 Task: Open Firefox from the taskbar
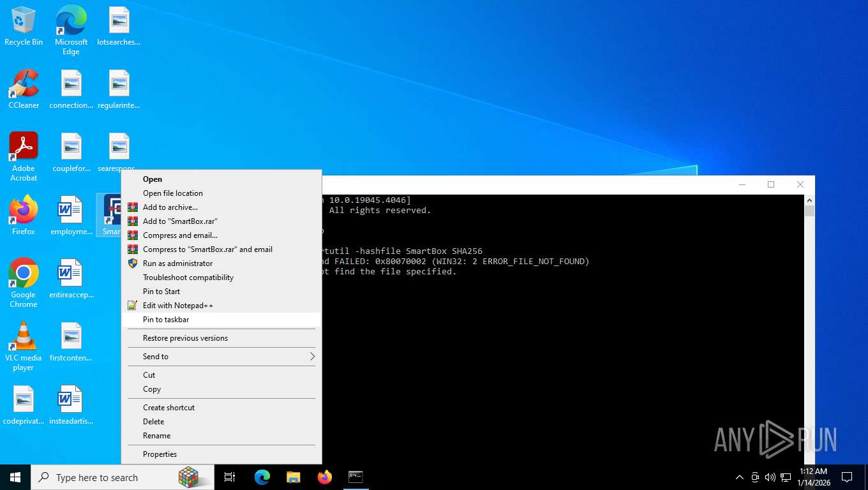(x=325, y=477)
